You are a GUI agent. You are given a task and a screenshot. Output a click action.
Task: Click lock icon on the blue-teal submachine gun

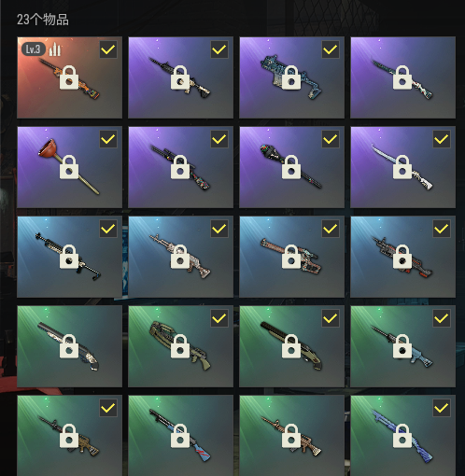(x=291, y=77)
